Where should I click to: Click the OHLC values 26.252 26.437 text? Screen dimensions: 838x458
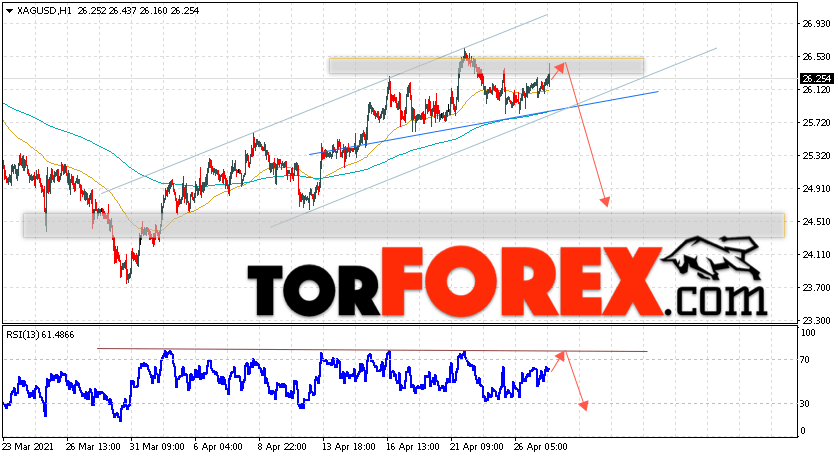[107, 11]
